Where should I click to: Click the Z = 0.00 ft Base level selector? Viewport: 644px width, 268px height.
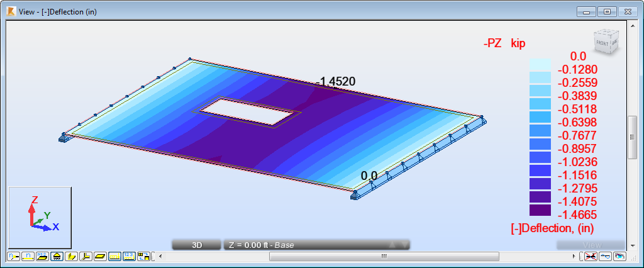coord(316,245)
